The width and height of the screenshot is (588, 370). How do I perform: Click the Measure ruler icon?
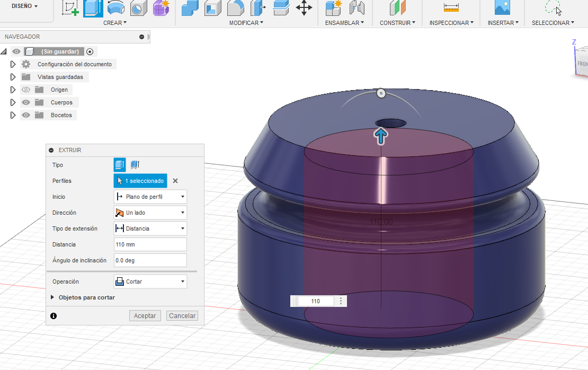click(x=451, y=7)
